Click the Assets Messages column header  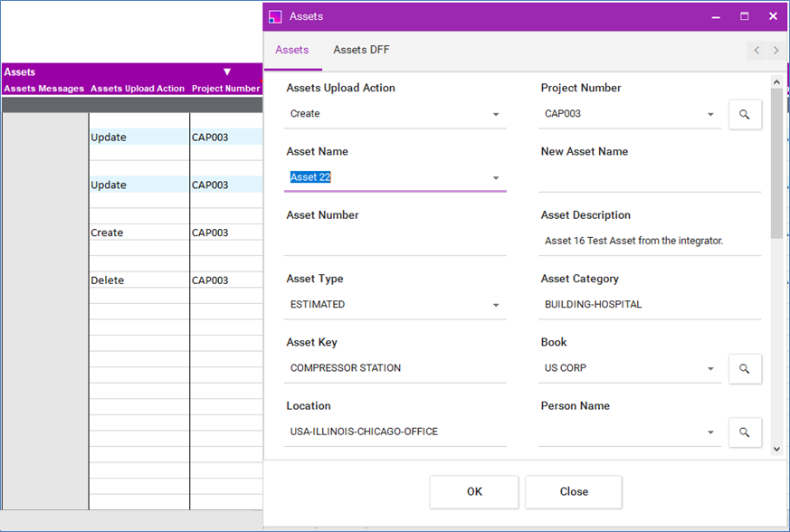coord(44,89)
